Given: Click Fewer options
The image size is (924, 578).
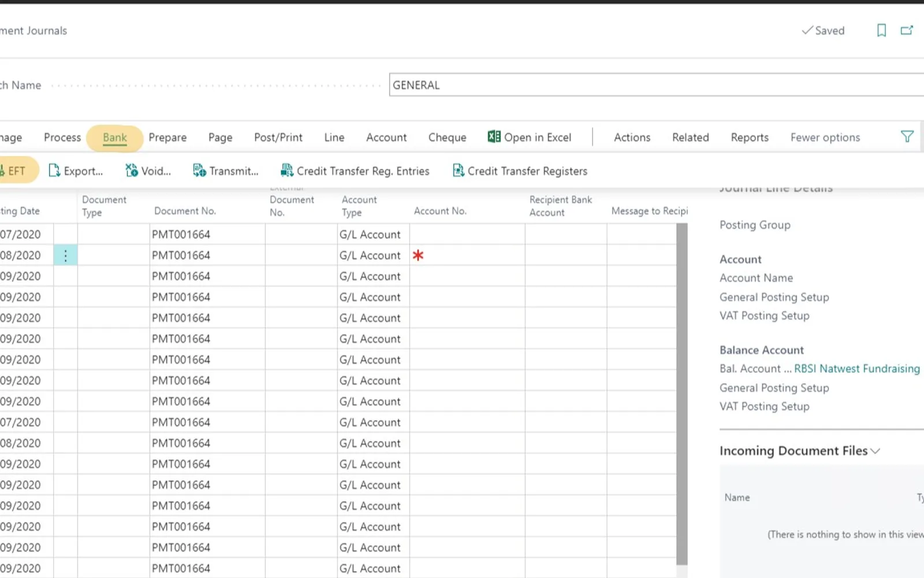Looking at the screenshot, I should [x=825, y=138].
